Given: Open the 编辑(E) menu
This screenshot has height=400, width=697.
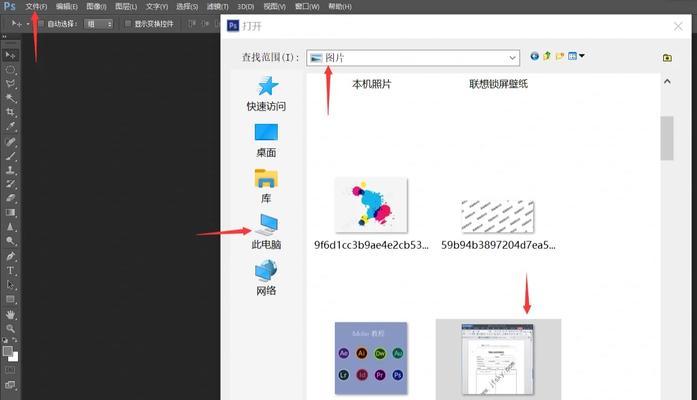Looking at the screenshot, I should (x=67, y=7).
